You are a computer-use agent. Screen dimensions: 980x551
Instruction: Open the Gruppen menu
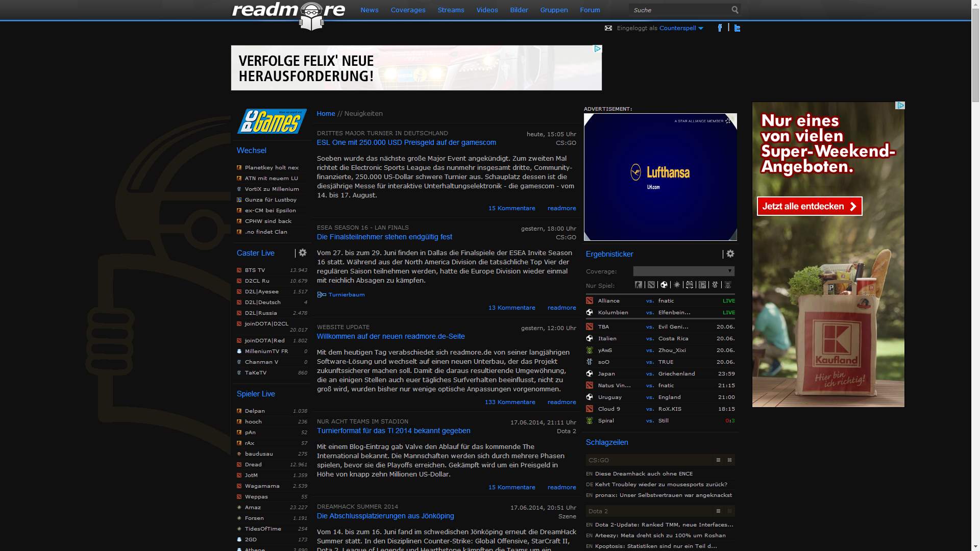click(554, 10)
